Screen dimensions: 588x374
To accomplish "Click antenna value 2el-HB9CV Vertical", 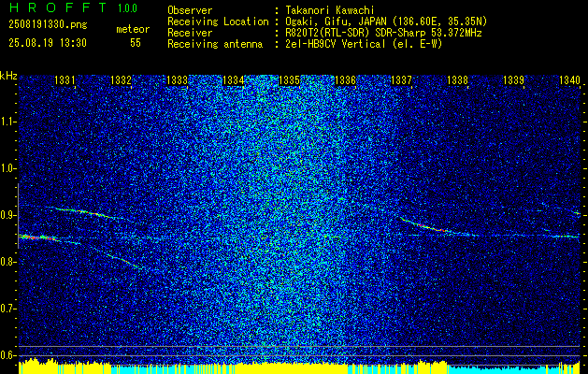I will click(364, 44).
